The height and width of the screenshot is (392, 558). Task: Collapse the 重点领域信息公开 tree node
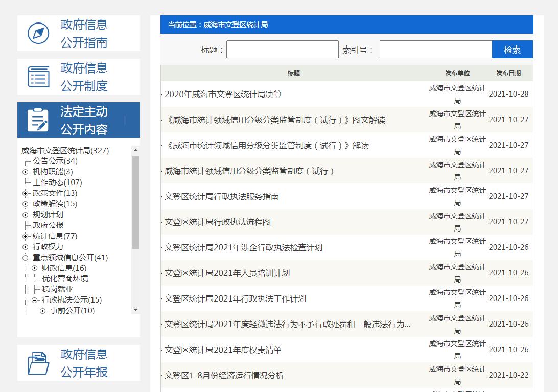tap(26, 258)
